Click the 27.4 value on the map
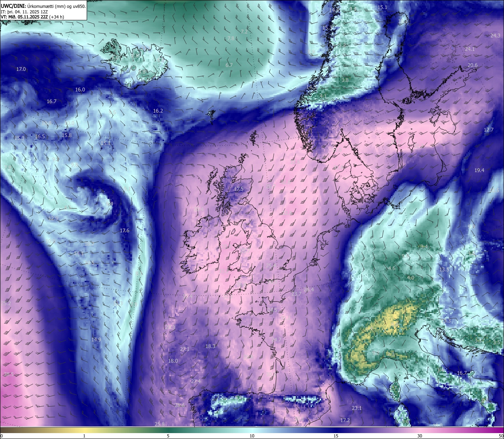Image resolution: width=504 pixels, height=439 pixels. [196, 382]
